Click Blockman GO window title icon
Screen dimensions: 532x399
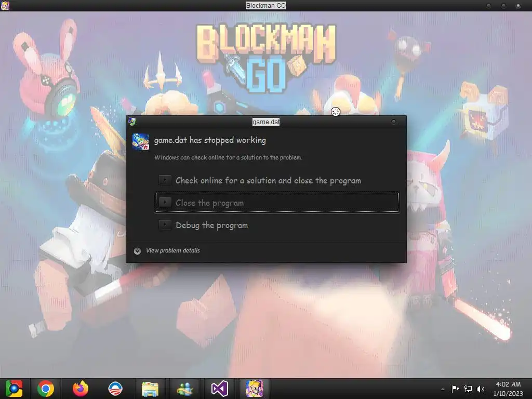click(5, 5)
